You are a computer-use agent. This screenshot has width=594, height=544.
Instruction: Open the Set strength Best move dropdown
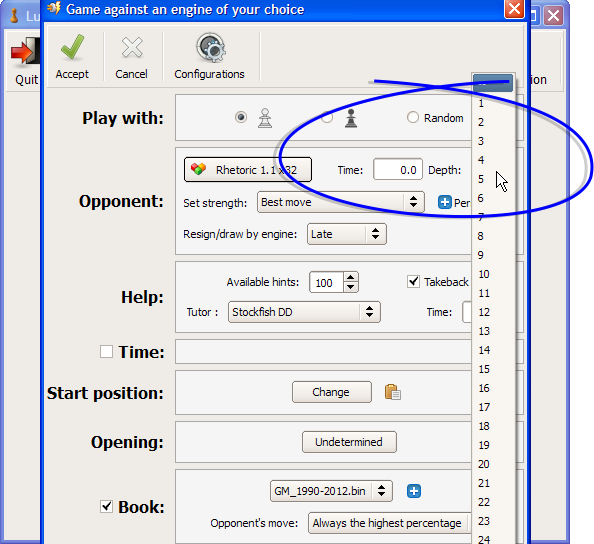click(341, 202)
